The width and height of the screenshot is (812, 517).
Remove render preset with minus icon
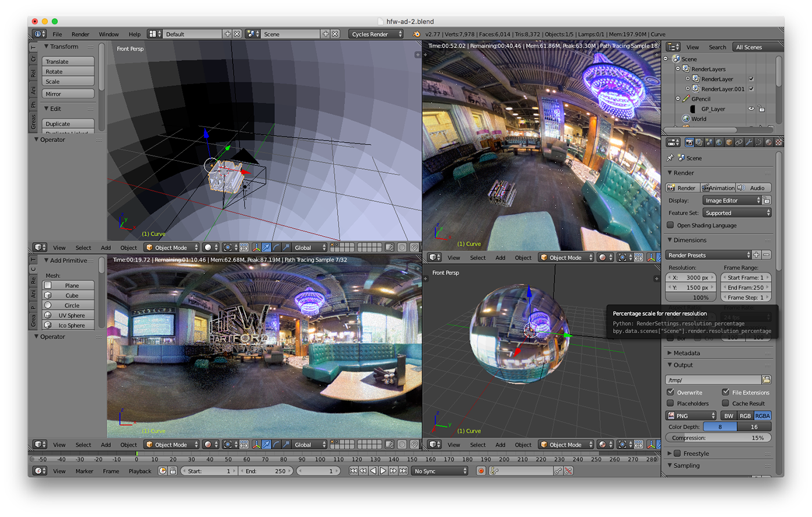766,255
